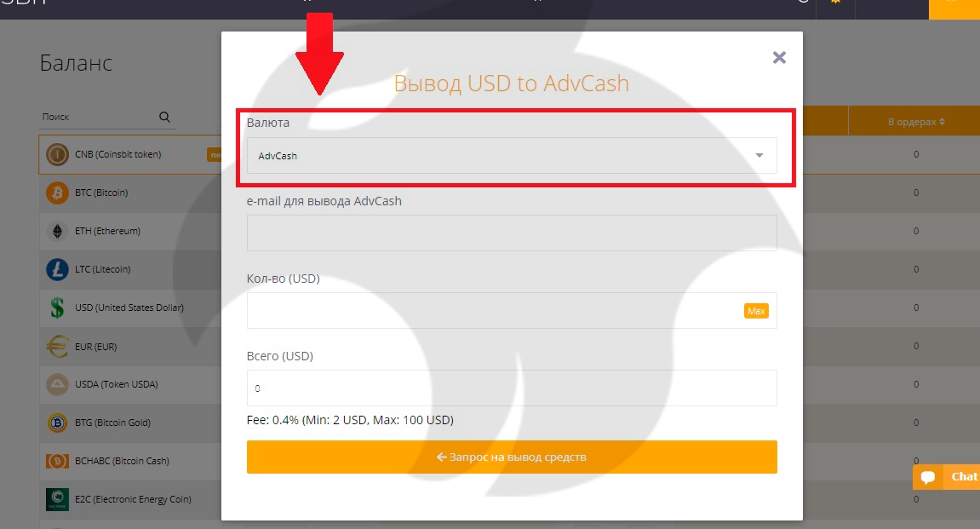Focus the AdvCash e-mail input field
The width and height of the screenshot is (980, 529).
[511, 233]
